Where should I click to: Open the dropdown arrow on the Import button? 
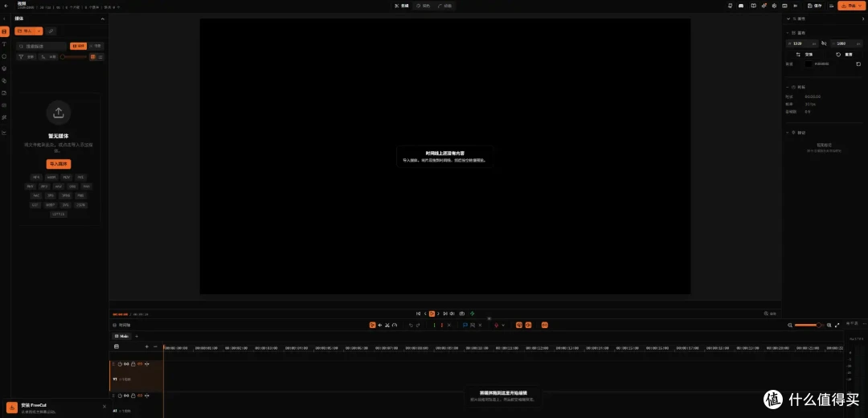pos(39,31)
